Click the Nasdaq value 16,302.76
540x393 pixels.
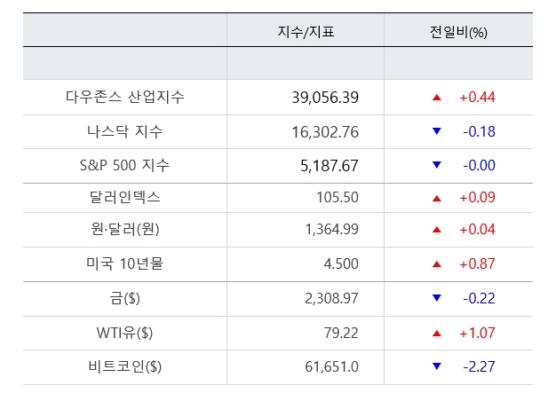click(x=325, y=132)
